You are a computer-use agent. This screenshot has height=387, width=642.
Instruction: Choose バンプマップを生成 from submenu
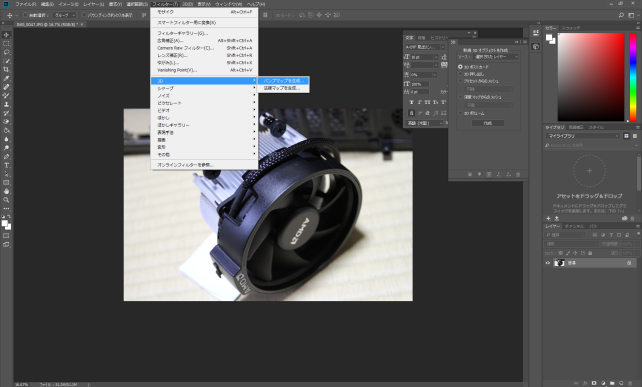pyautogui.click(x=283, y=81)
